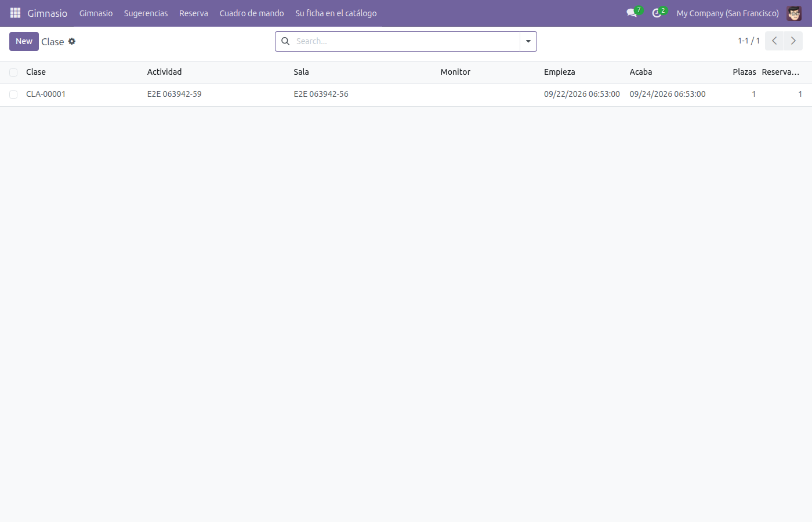Viewport: 812px width, 522px height.
Task: Sort by the Plazas column header
Action: tap(744, 72)
